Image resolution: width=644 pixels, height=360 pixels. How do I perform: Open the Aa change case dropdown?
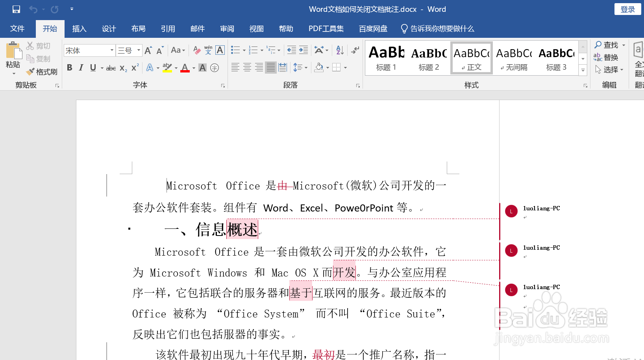[178, 50]
